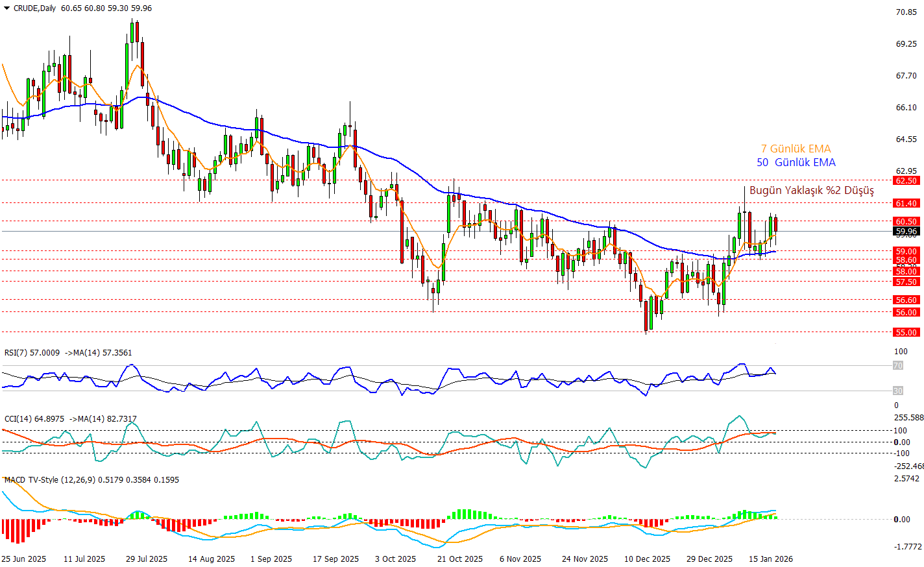Click the red 62.50 price level tag
Image resolution: width=924 pixels, height=567 pixels.
(906, 180)
